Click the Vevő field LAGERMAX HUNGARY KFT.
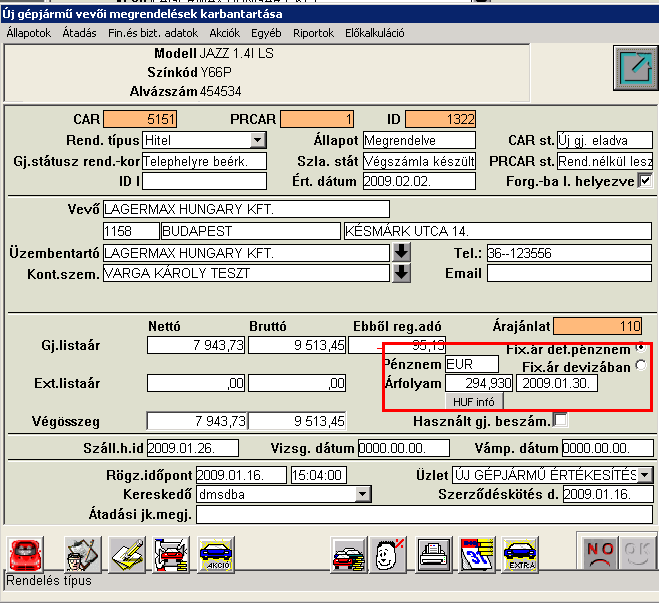659x603 pixels. 246,209
